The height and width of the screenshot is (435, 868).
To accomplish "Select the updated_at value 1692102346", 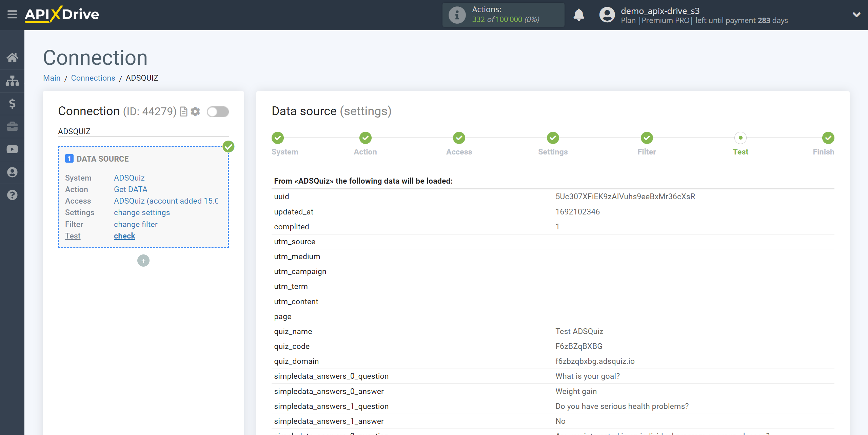I will tap(577, 212).
